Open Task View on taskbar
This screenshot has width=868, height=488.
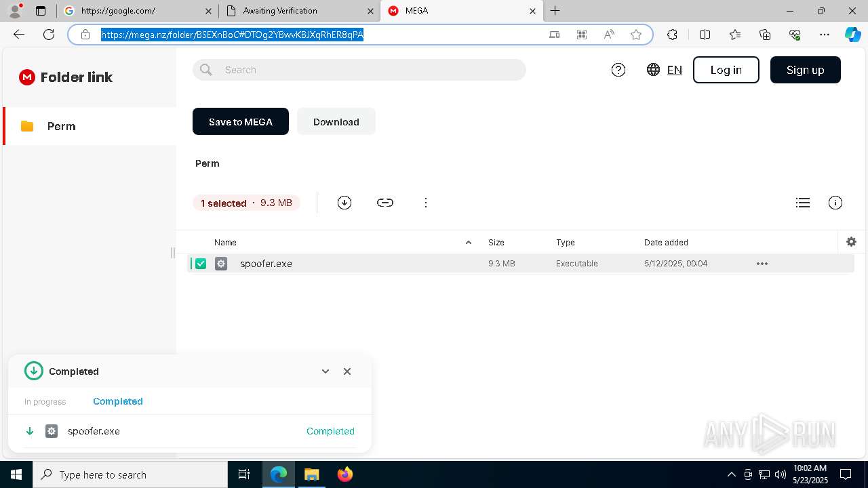[x=244, y=474]
